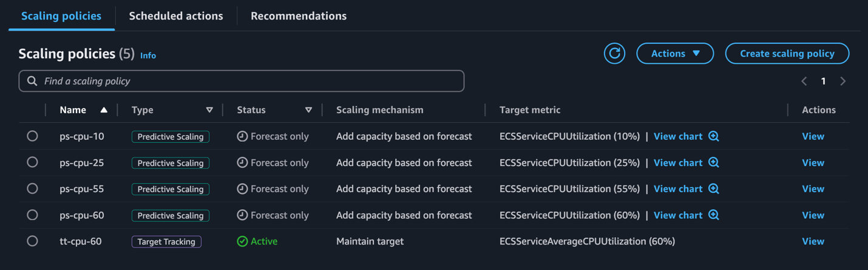Select the ps-cpu-55 radio button
868x270 pixels.
click(32, 189)
